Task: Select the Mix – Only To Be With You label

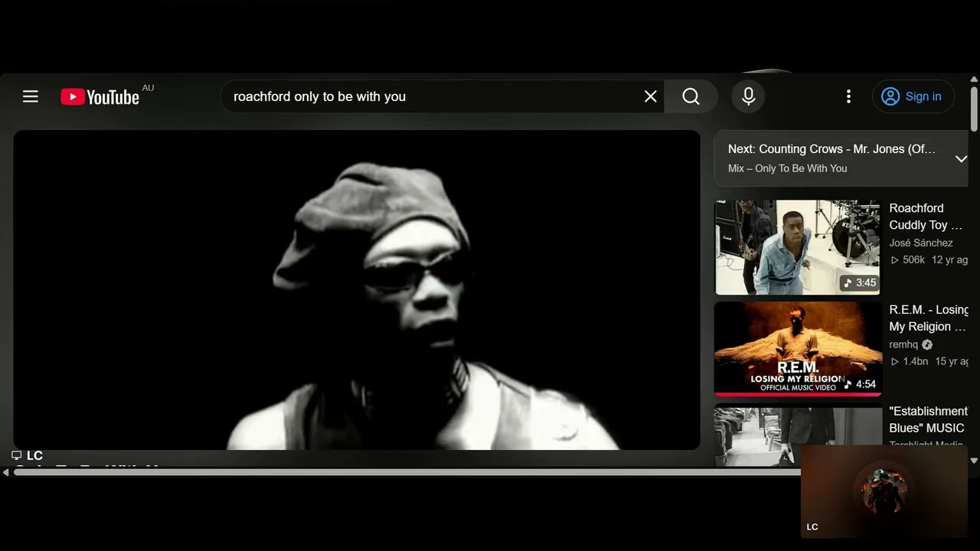Action: point(787,168)
